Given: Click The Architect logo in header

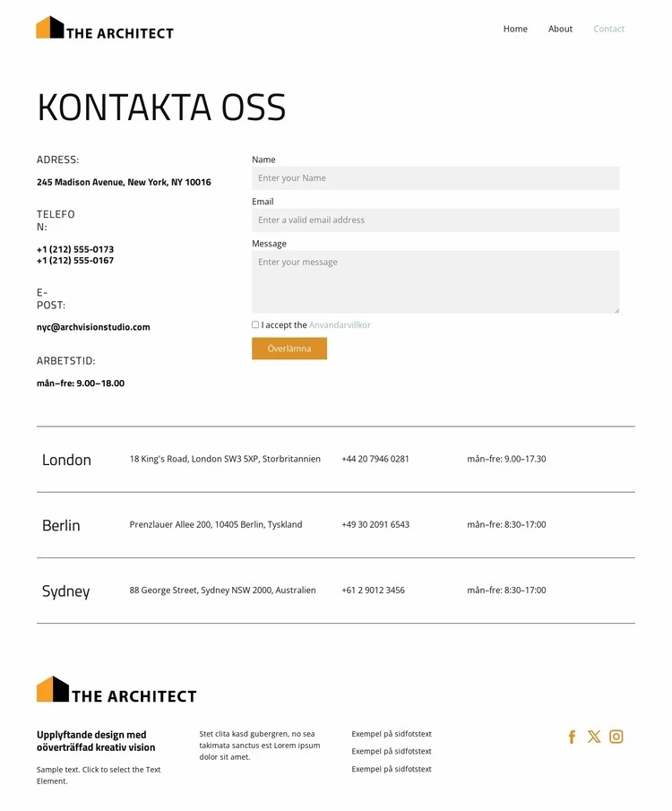Looking at the screenshot, I should click(105, 29).
